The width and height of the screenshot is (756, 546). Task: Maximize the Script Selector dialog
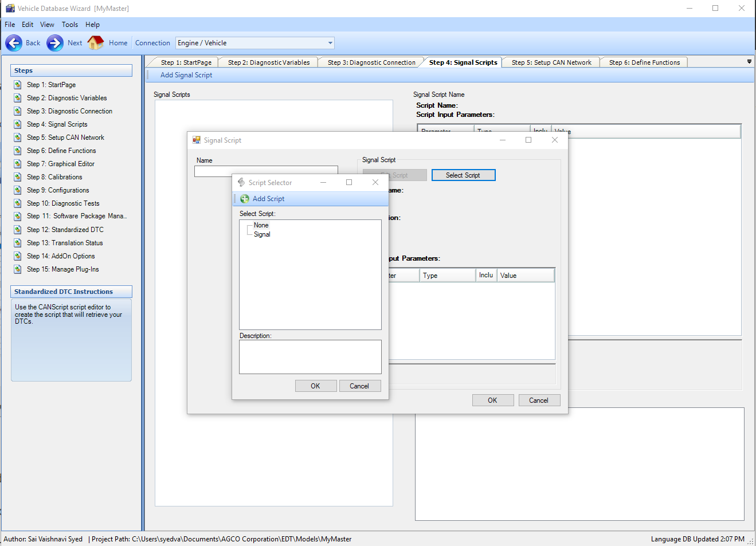pyautogui.click(x=349, y=182)
